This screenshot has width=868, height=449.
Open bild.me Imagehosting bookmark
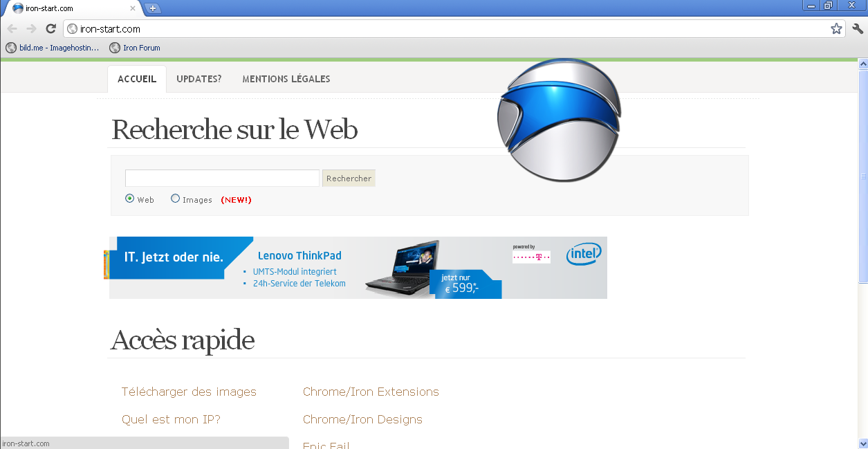[x=53, y=48]
